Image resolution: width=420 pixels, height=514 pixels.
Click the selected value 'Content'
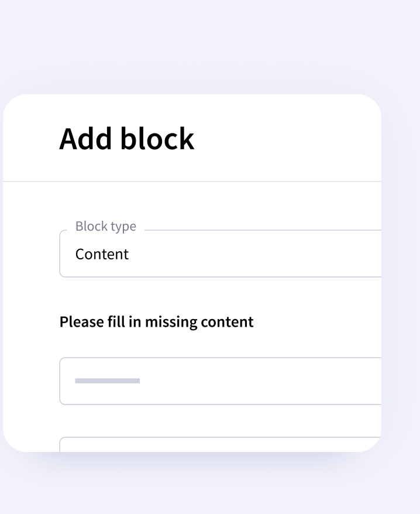[102, 254]
